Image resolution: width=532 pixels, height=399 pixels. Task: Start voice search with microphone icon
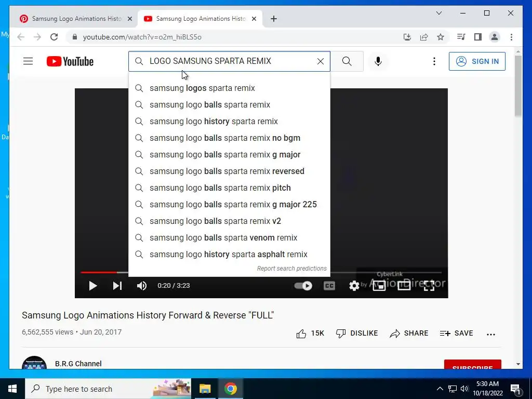[x=378, y=61]
